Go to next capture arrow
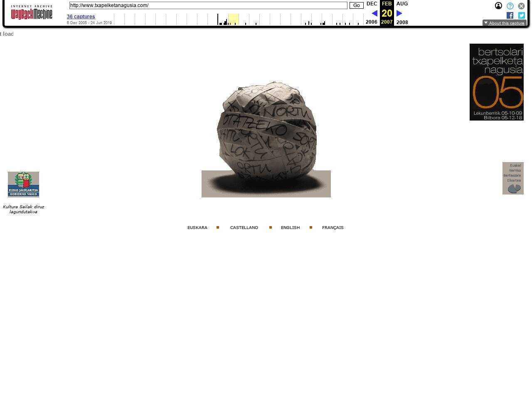Viewport: 532px width, 399px height. coord(399,13)
